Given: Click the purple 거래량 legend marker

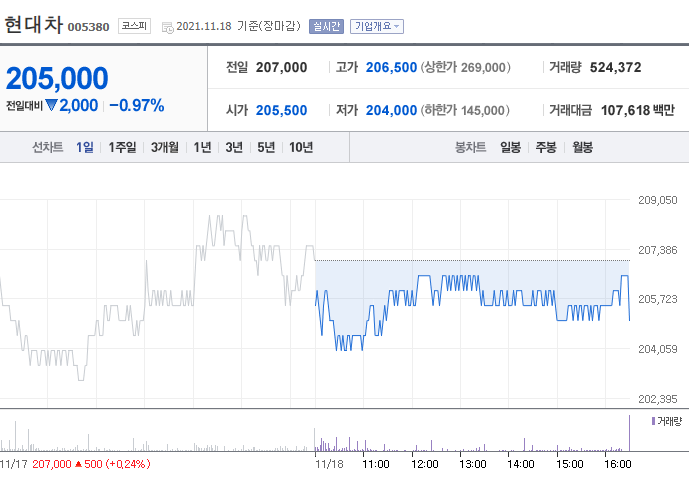Looking at the screenshot, I should point(653,421).
